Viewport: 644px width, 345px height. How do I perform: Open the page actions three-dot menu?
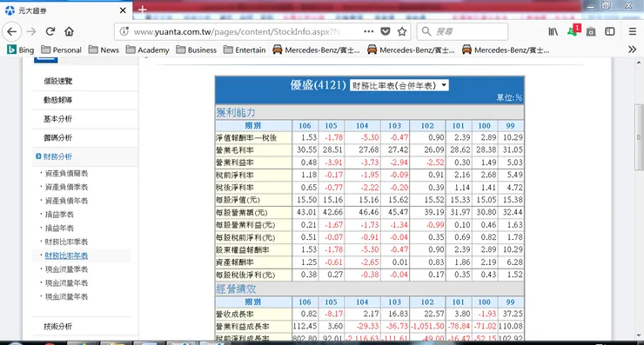(x=368, y=31)
